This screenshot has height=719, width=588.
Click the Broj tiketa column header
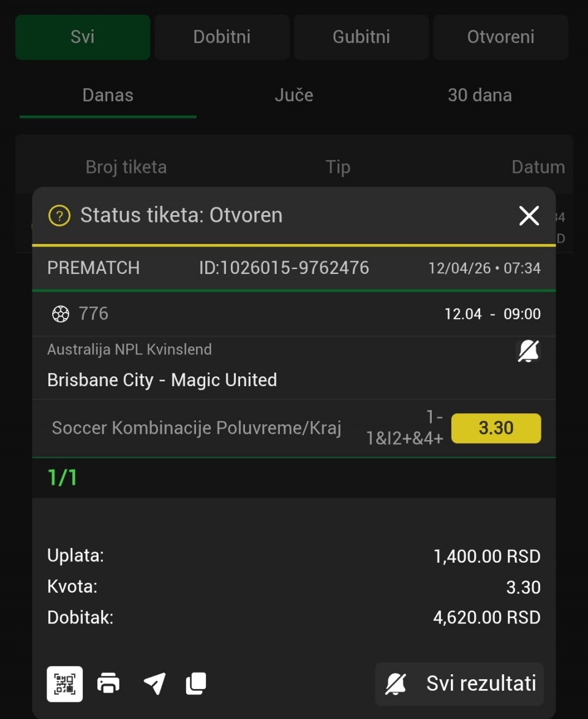[126, 167]
